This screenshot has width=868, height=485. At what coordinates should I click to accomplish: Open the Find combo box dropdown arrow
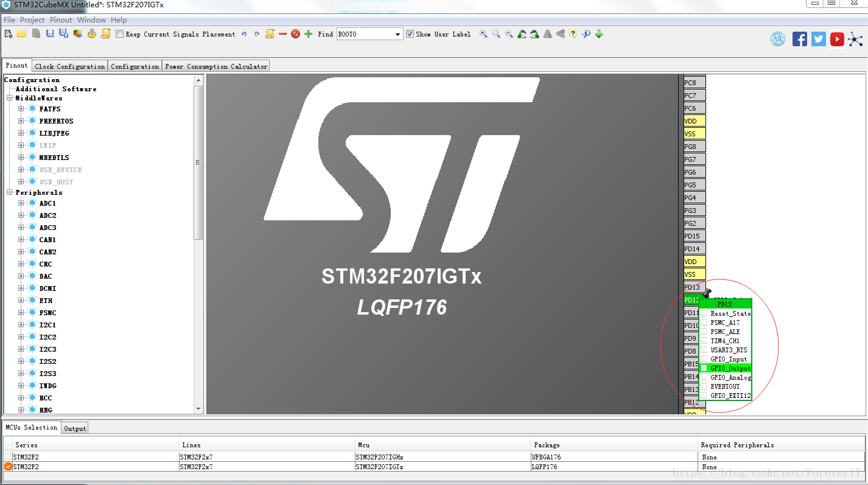[x=398, y=35]
